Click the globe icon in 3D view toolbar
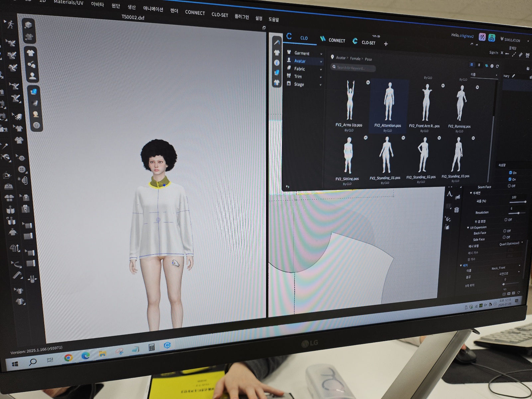 [36, 125]
